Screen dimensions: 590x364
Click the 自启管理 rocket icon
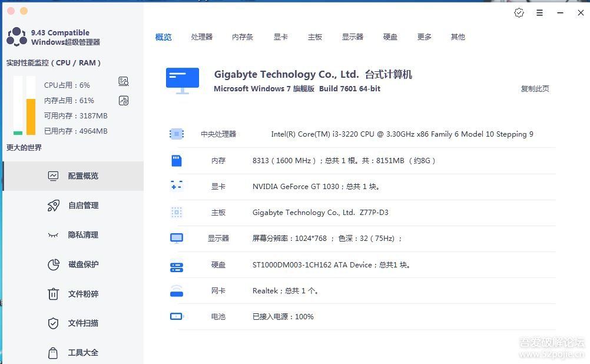(53, 206)
